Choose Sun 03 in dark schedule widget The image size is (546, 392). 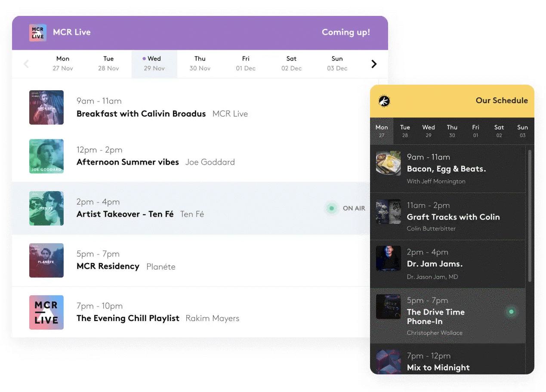pos(522,131)
